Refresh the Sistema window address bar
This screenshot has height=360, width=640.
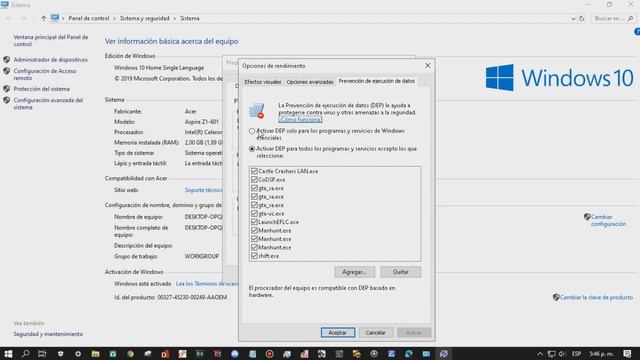[582, 18]
